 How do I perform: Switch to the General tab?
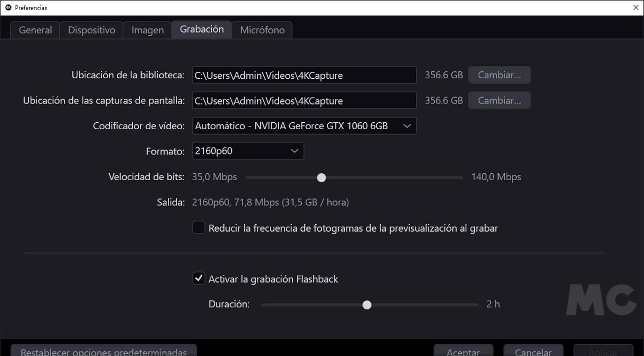click(x=35, y=30)
